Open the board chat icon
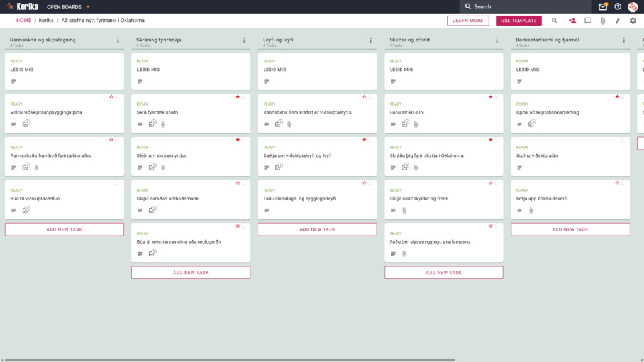Viewport: 644px width, 362px height. pyautogui.click(x=588, y=21)
